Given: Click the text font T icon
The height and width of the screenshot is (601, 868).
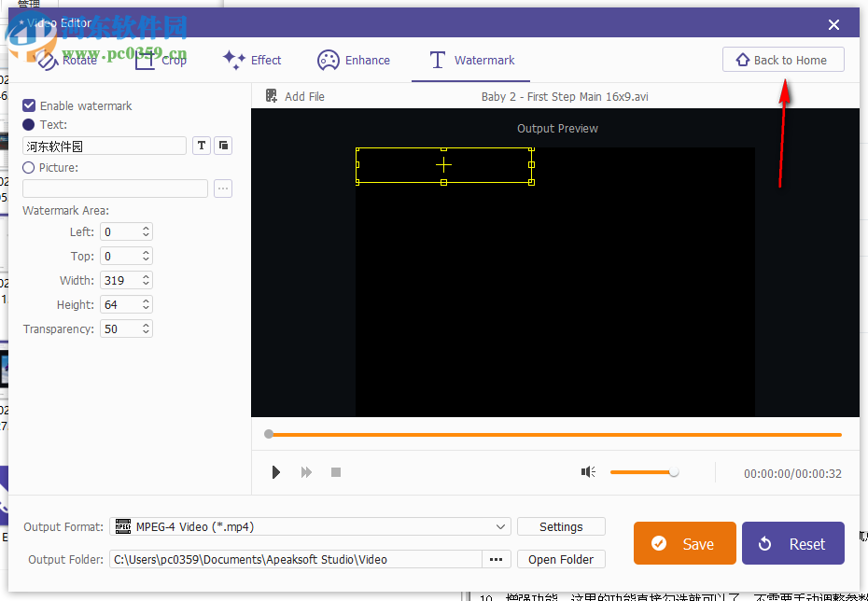Looking at the screenshot, I should click(201, 146).
